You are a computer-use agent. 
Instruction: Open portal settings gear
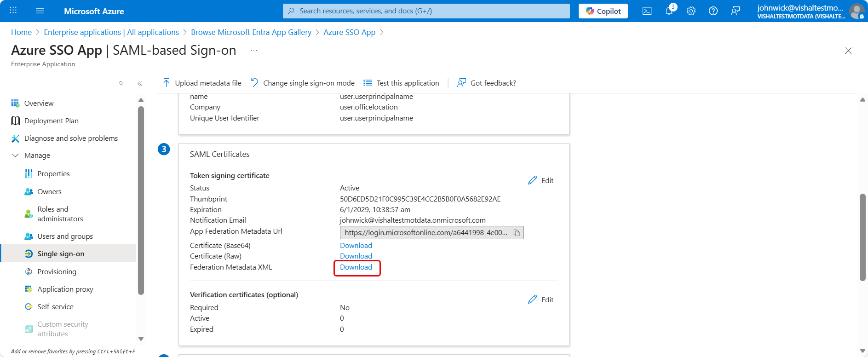point(691,11)
